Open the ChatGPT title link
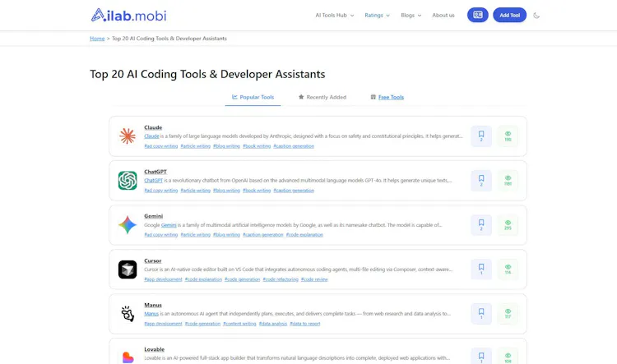 pyautogui.click(x=155, y=172)
